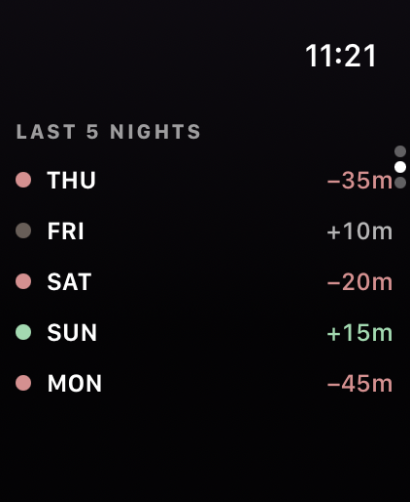
Task: Open the MON night entry
Action: click(204, 383)
